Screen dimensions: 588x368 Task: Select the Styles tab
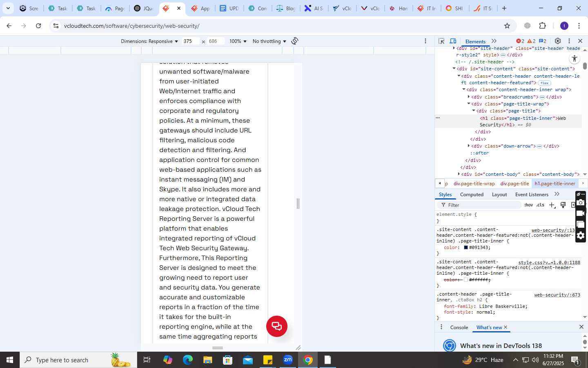445,195
